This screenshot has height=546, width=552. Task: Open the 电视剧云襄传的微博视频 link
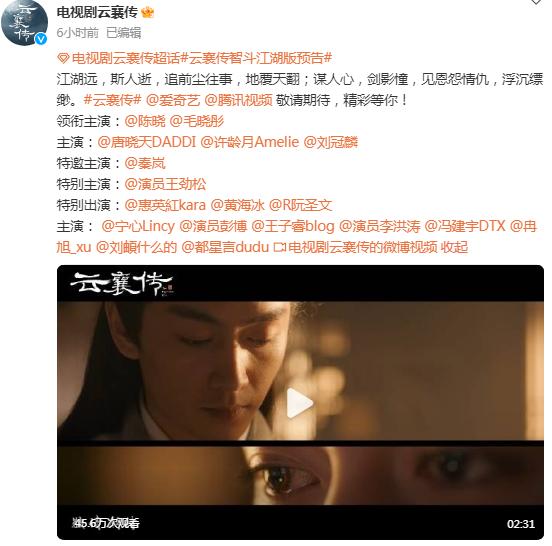click(x=356, y=247)
